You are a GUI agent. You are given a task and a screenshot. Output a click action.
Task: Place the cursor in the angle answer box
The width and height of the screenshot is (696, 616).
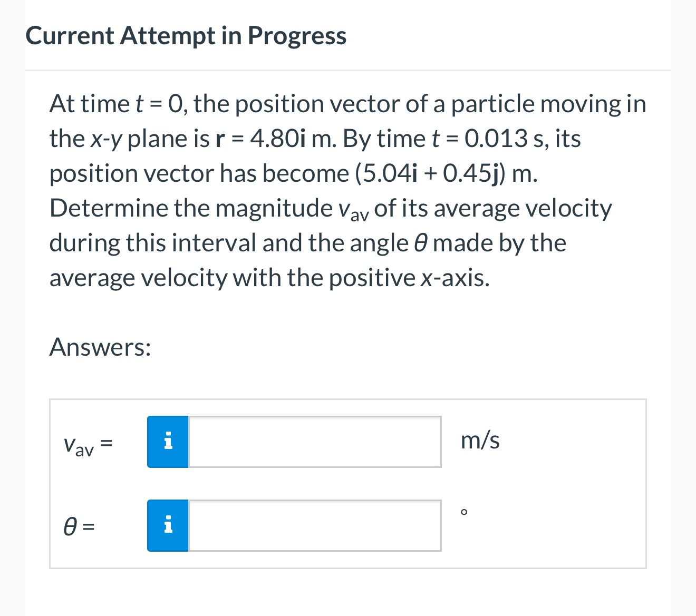[314, 525]
